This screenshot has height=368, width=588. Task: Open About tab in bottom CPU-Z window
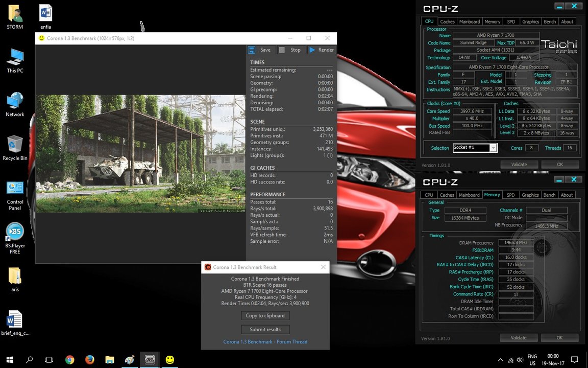coord(567,195)
